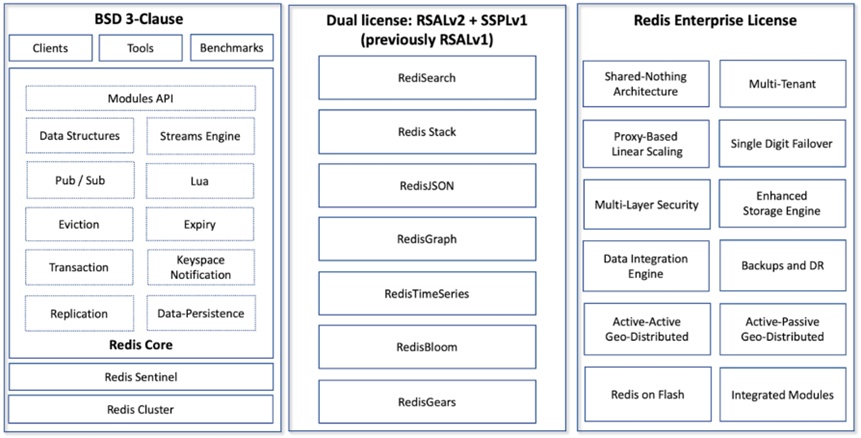
Task: Click the Lua component box
Action: 200,180
